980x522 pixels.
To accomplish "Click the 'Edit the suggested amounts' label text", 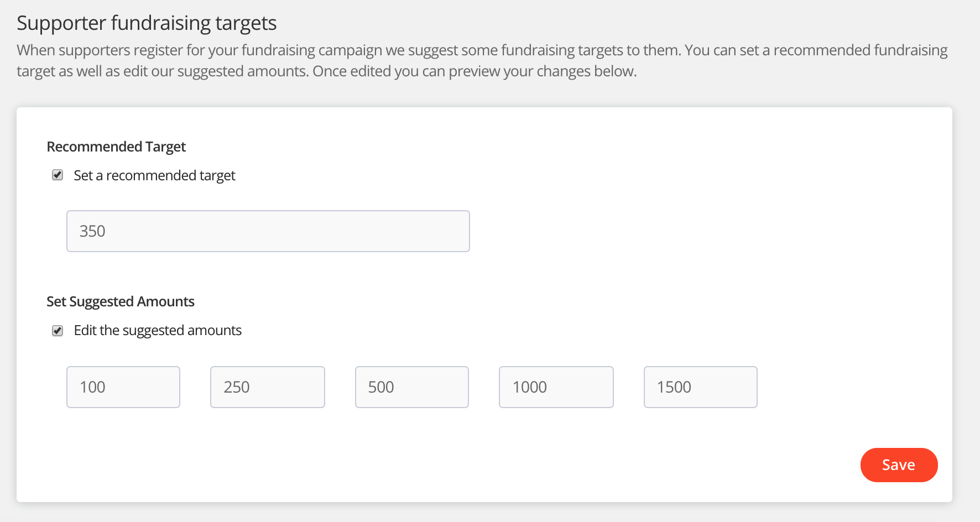I will tap(158, 331).
